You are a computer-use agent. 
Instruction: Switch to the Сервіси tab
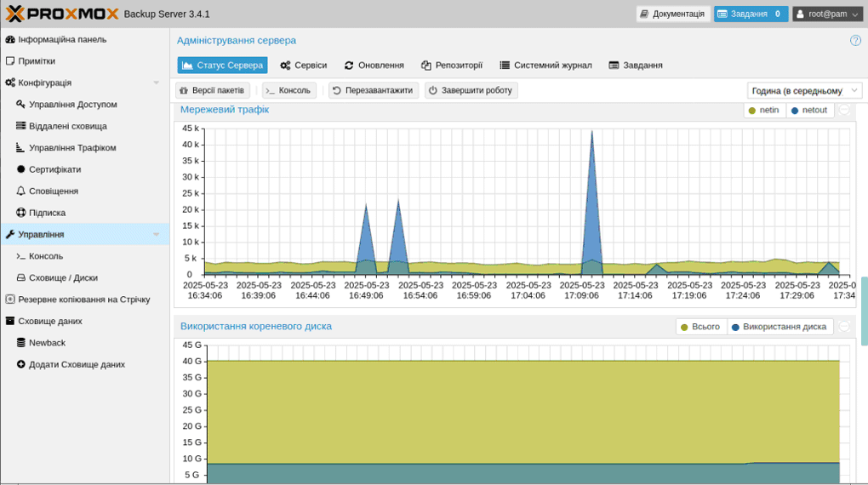(x=304, y=66)
